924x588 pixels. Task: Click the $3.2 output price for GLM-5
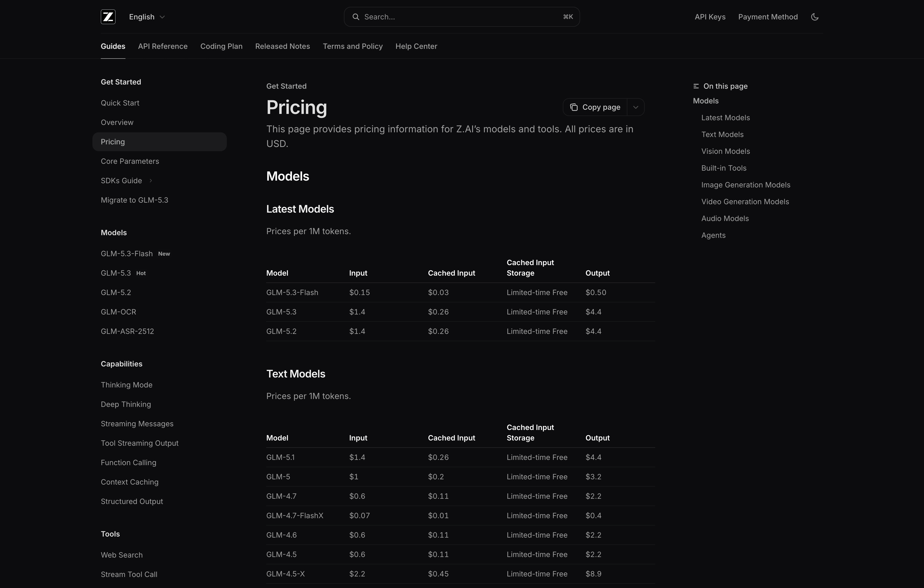(593, 477)
